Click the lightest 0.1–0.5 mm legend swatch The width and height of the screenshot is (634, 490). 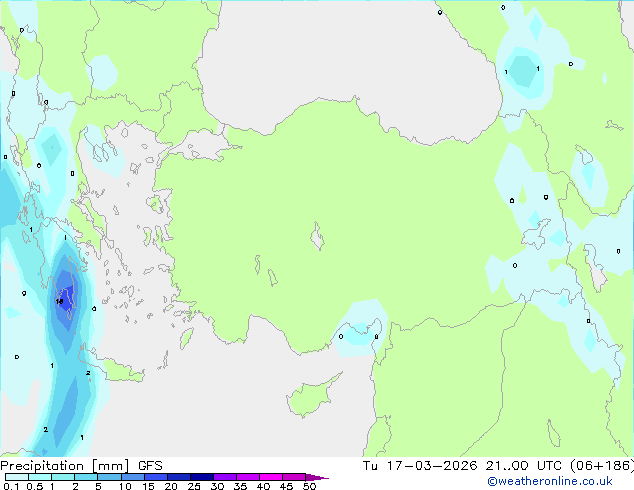click(17, 477)
